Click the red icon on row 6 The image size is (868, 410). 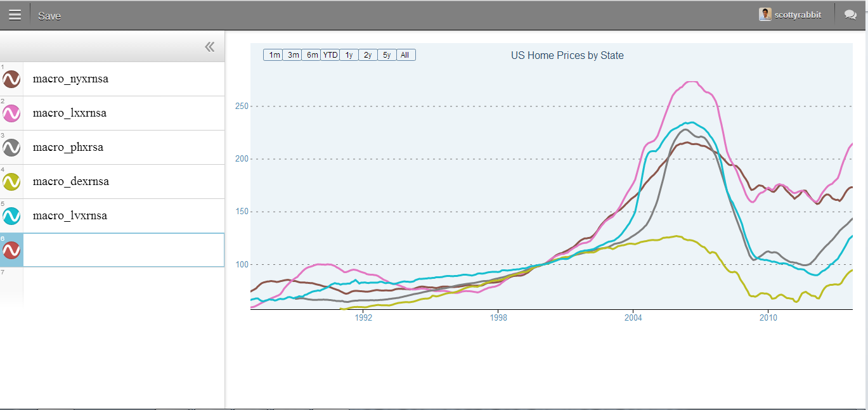pos(11,250)
